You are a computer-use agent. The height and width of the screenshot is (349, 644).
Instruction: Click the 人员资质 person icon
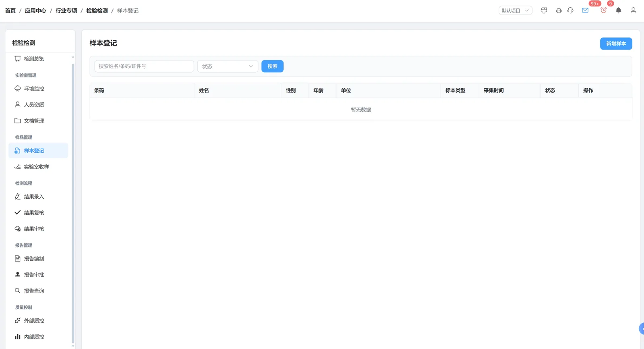coord(17,105)
